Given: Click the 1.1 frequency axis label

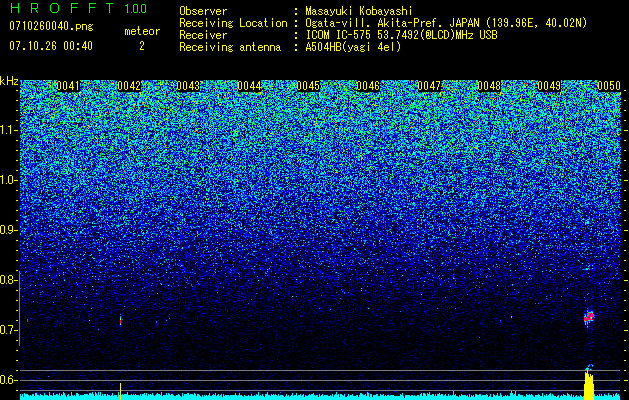Looking at the screenshot, I should [8, 130].
